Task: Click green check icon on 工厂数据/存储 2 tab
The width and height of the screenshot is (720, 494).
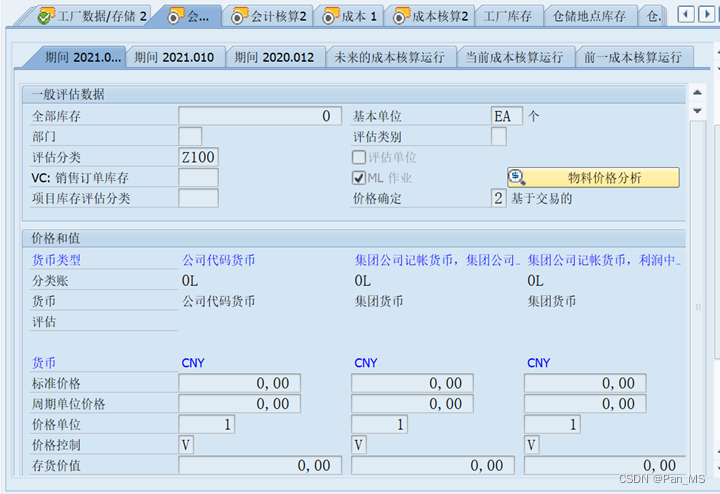Action: 44,17
